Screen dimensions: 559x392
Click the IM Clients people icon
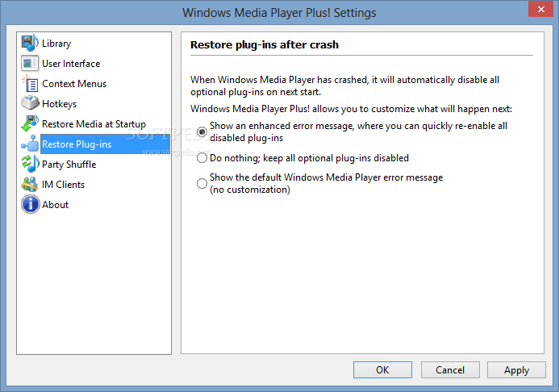(x=30, y=184)
